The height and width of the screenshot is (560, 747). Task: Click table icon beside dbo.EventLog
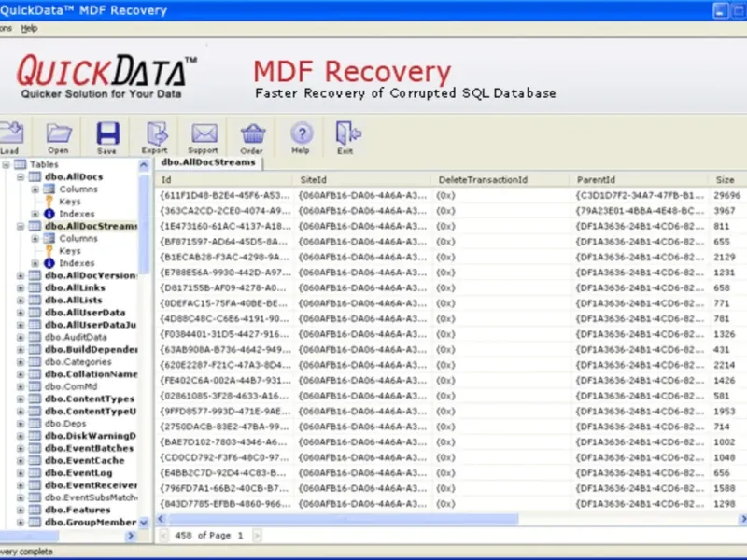click(x=35, y=473)
